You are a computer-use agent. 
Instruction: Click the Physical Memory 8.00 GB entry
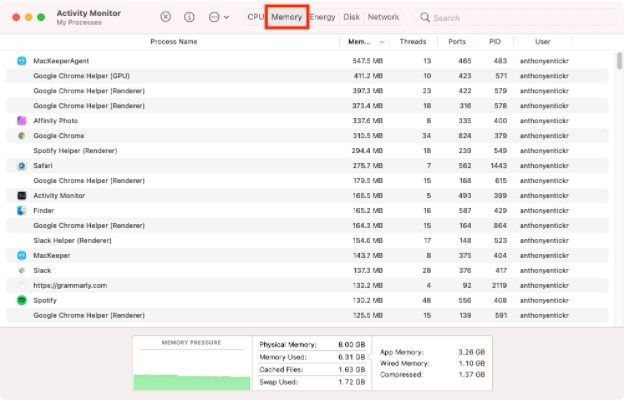click(312, 344)
